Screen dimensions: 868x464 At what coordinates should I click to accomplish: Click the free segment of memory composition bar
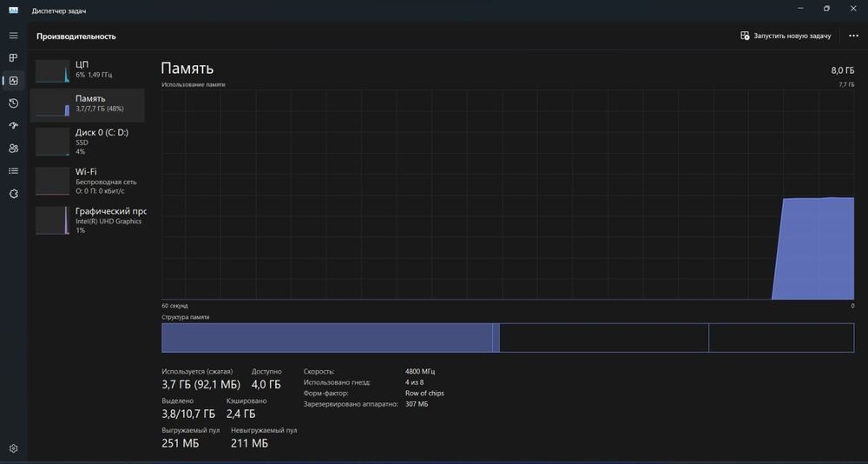[781, 338]
